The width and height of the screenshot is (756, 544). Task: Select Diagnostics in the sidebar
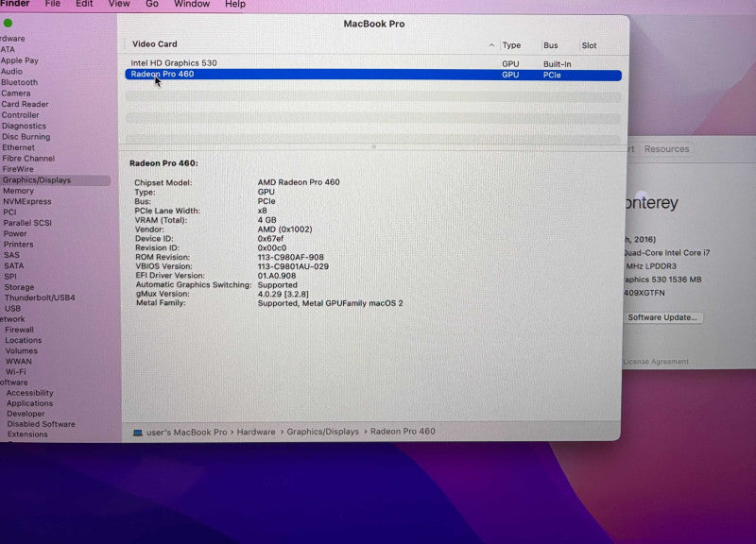(25, 126)
